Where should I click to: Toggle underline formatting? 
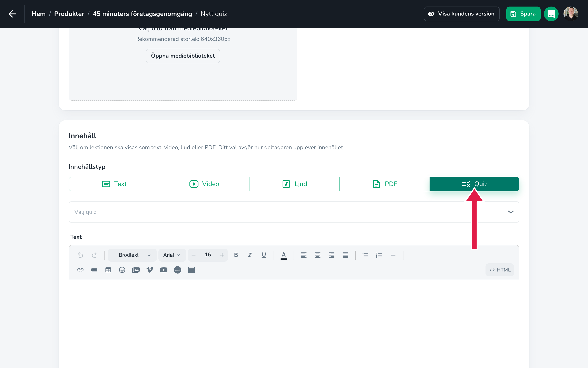click(x=264, y=255)
